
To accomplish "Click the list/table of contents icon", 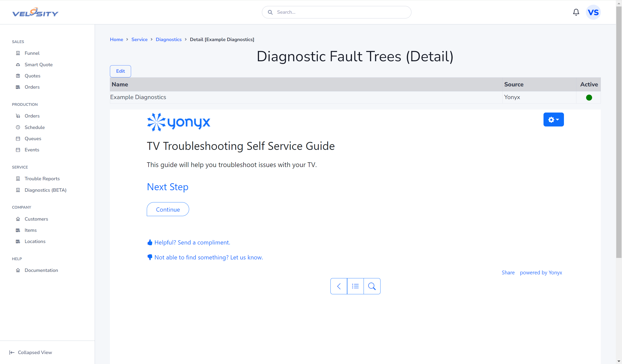I will click(355, 286).
